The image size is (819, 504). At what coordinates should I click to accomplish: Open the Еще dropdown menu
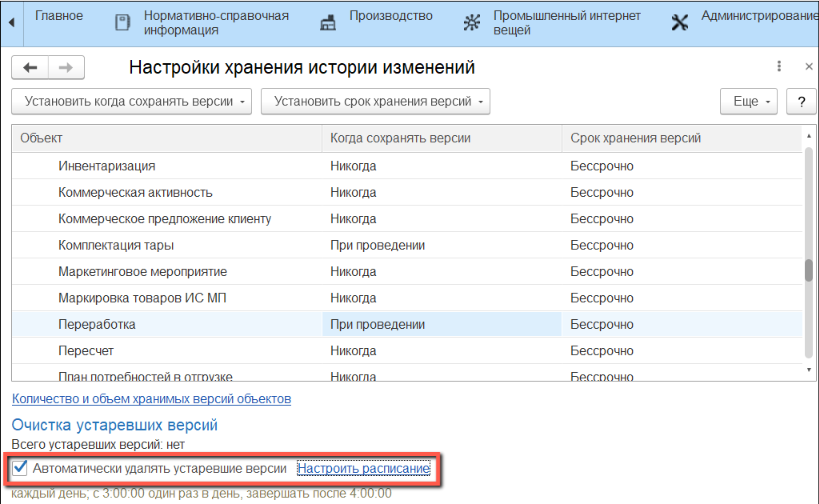[x=749, y=101]
